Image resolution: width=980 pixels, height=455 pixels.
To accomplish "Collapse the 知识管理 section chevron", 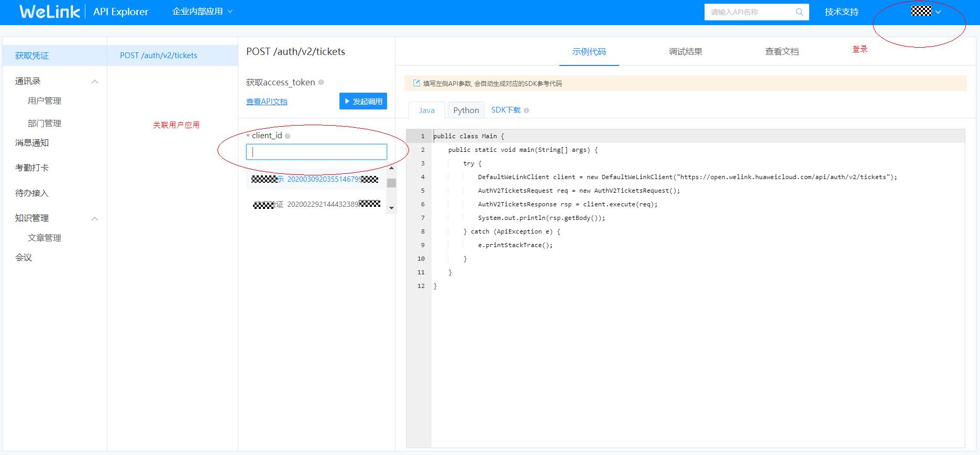I will point(95,219).
